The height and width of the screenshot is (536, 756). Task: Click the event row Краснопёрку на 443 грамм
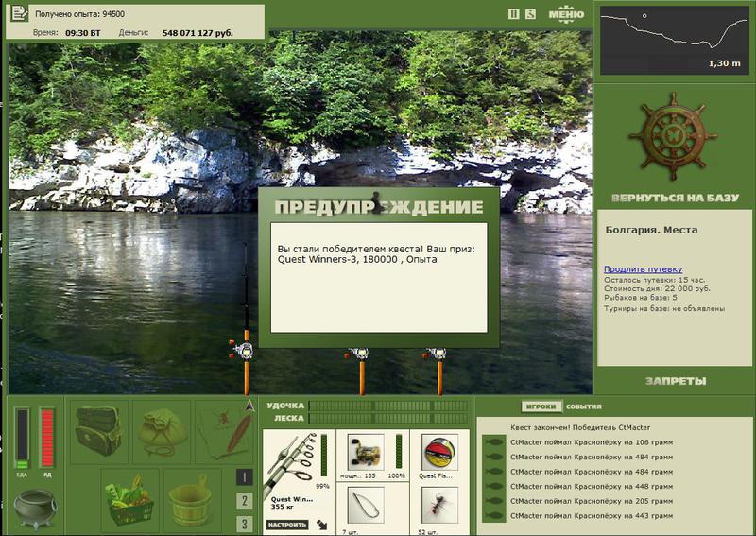coord(592,516)
